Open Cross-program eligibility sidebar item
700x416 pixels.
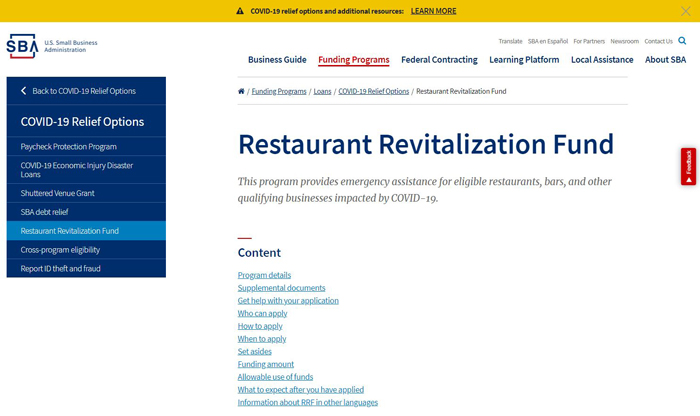point(86,250)
